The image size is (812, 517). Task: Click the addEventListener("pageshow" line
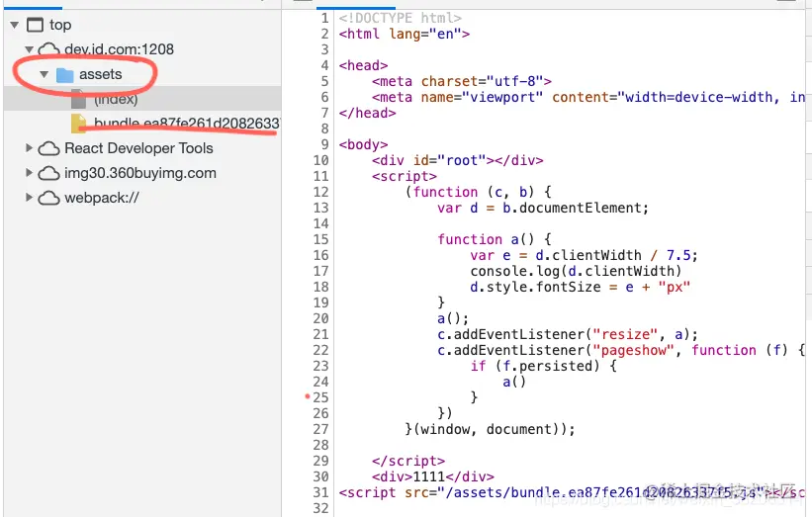(x=621, y=350)
